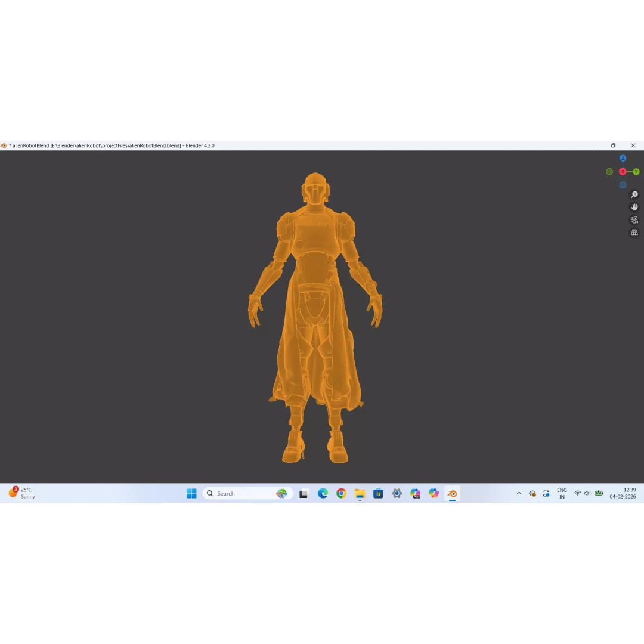Open Microsoft Edge from the taskbar

click(x=322, y=493)
